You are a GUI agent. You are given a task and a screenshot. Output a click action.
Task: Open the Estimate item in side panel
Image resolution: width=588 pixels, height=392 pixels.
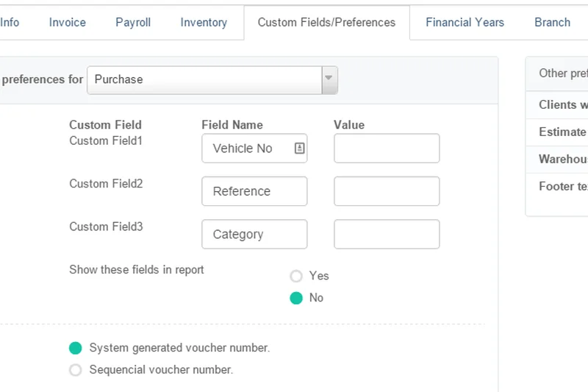[562, 132]
